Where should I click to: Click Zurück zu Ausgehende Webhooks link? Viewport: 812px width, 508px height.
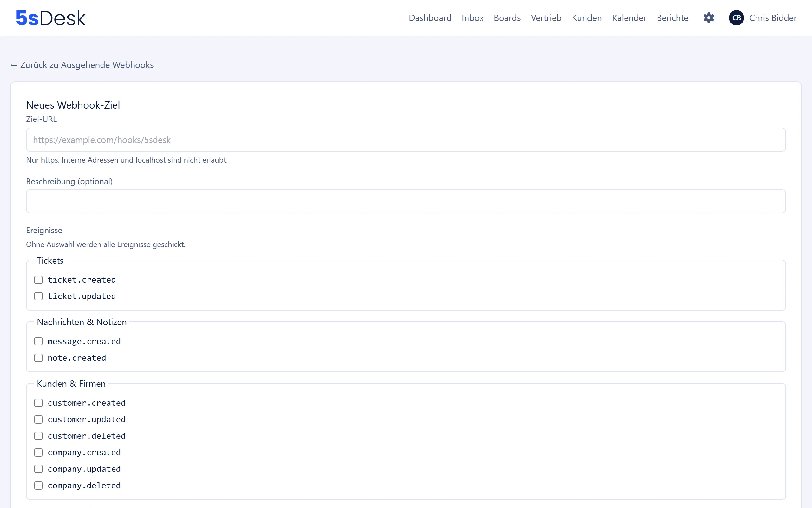tap(82, 65)
